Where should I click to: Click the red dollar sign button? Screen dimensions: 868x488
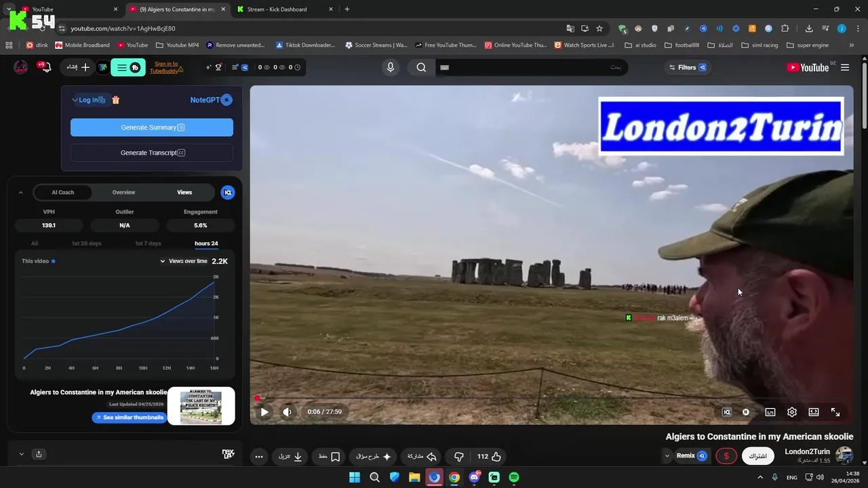tap(726, 456)
